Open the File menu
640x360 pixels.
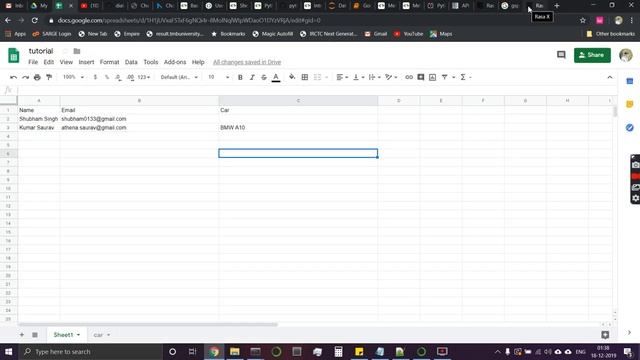pyautogui.click(x=33, y=62)
